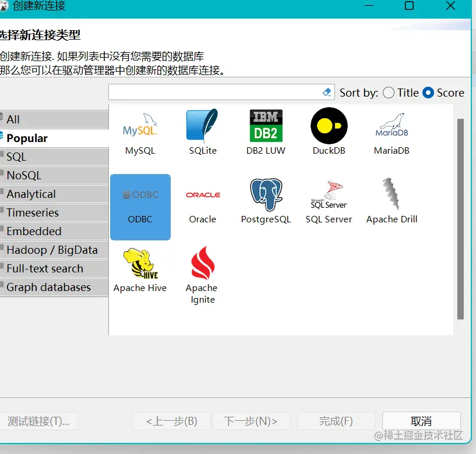Click the 取消 cancel button
The image size is (476, 454).
pos(421,421)
